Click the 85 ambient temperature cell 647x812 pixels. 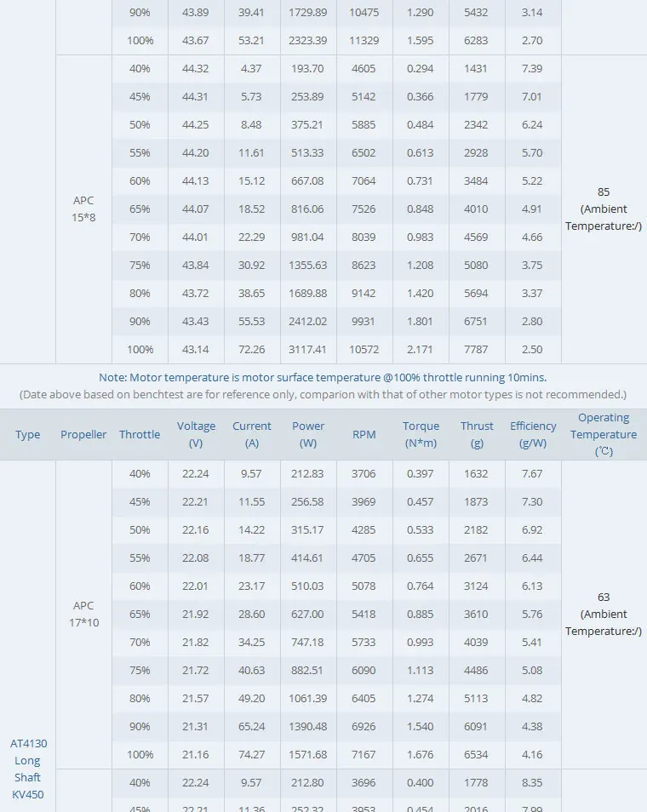(604, 209)
